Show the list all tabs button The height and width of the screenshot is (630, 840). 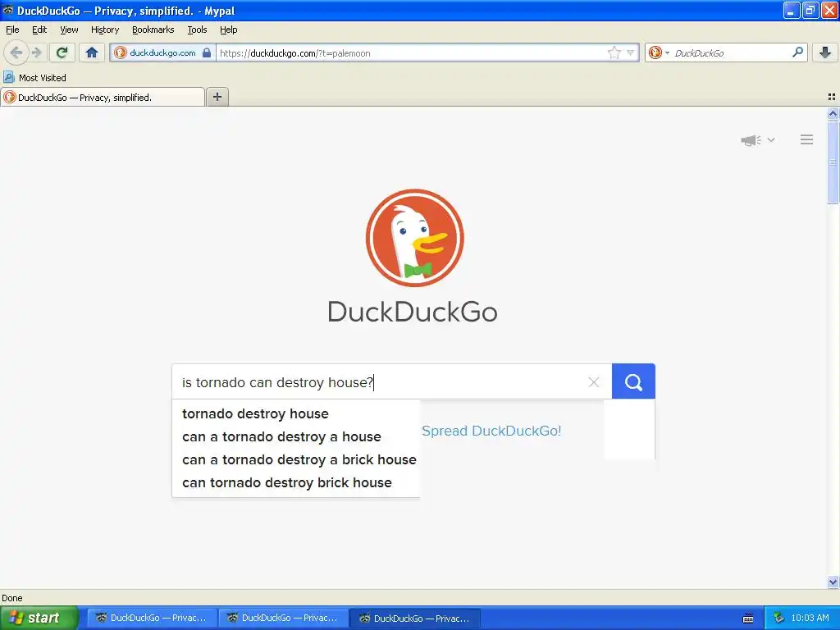point(832,97)
